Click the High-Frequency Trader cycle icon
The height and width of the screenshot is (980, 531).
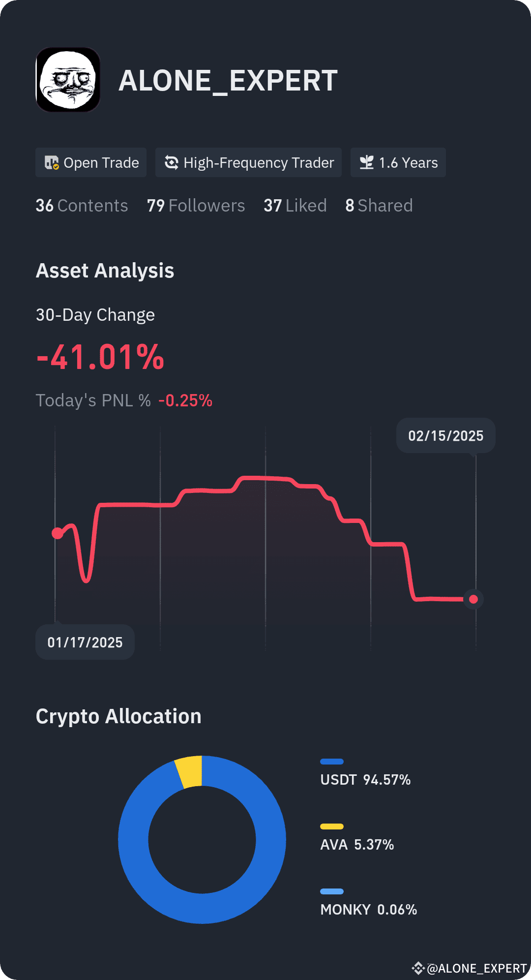coord(171,162)
